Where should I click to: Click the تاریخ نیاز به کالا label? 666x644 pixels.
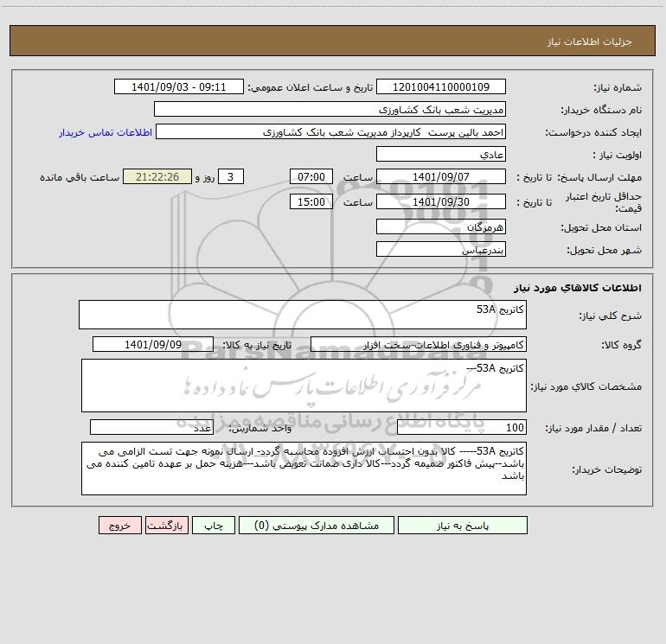[257, 345]
